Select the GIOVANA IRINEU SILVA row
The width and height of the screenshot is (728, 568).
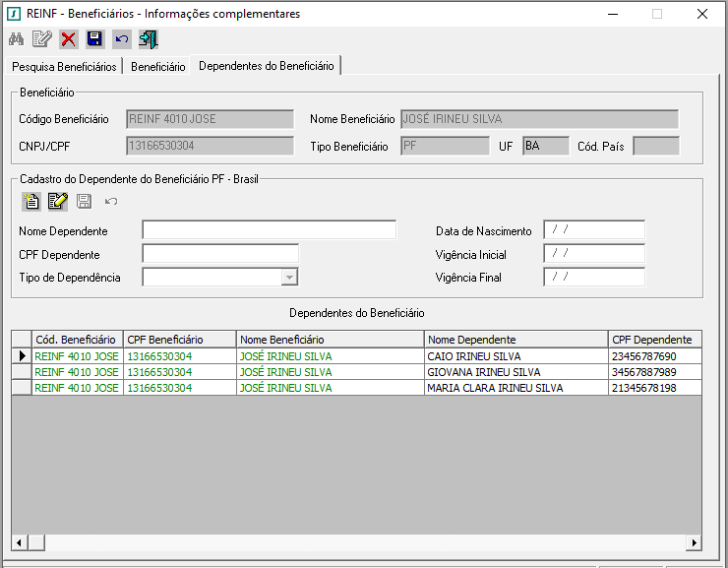(x=356, y=372)
